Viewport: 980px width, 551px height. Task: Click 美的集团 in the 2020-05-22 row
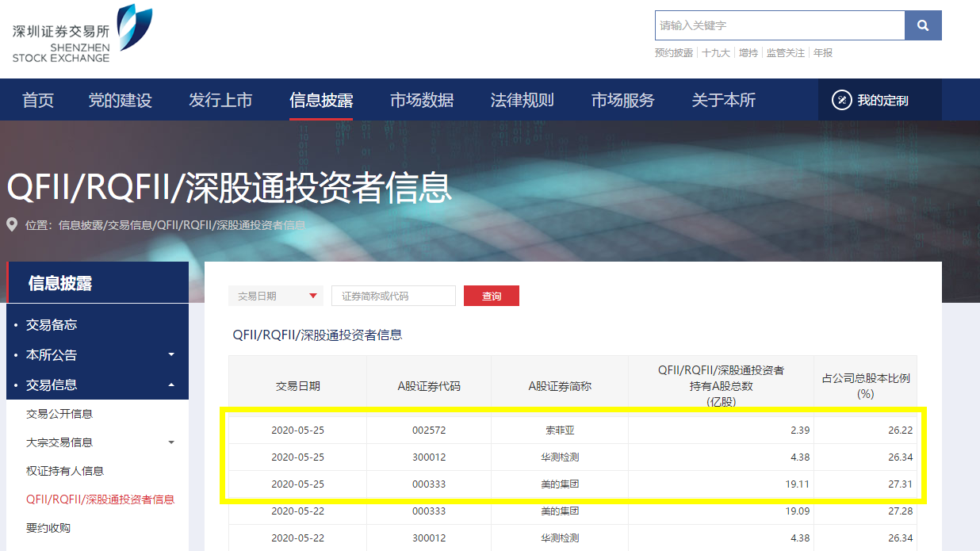560,511
